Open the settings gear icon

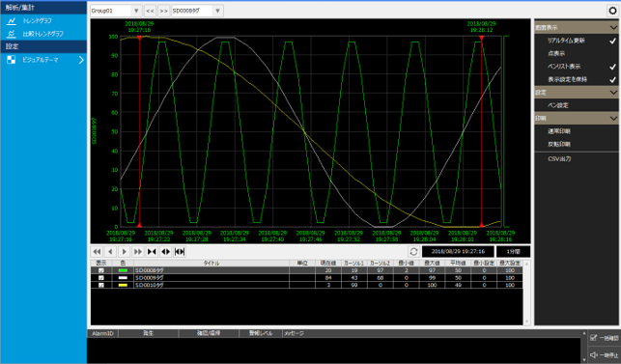tap(612, 11)
